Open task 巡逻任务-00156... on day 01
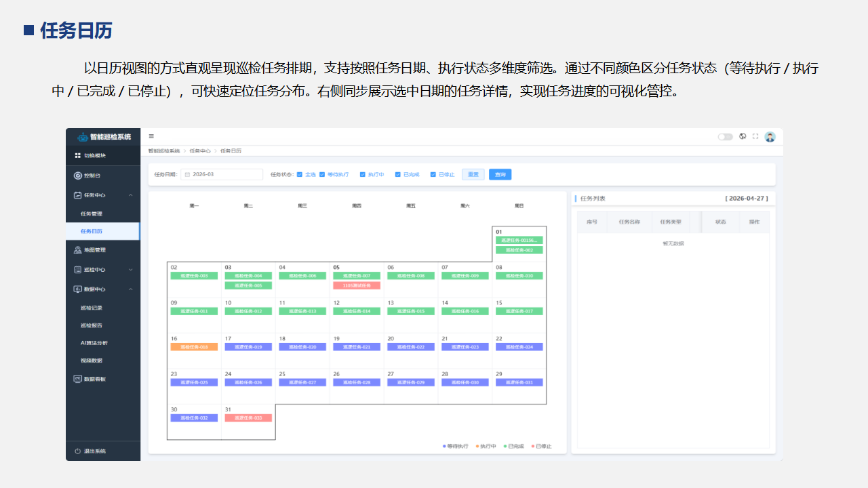868x488 pixels. tap(519, 240)
